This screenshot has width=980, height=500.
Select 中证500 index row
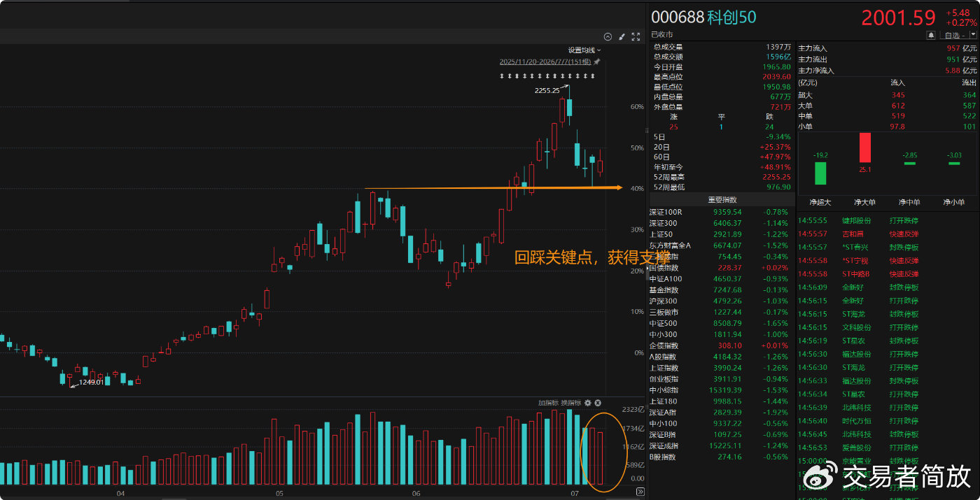721,323
